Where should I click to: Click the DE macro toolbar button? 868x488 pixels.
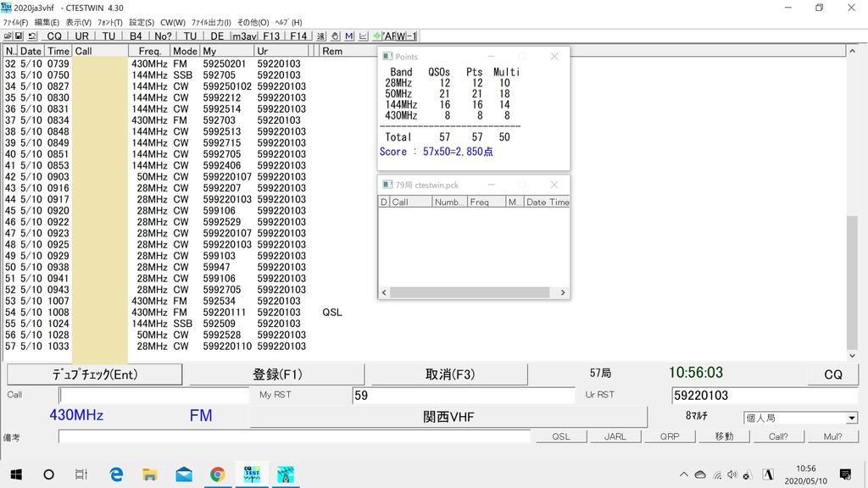click(x=217, y=36)
